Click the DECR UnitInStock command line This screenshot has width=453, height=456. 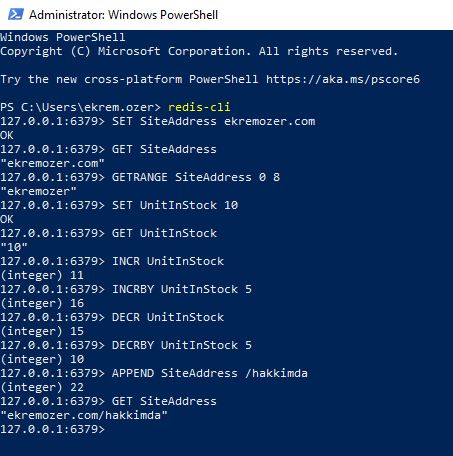pyautogui.click(x=112, y=317)
